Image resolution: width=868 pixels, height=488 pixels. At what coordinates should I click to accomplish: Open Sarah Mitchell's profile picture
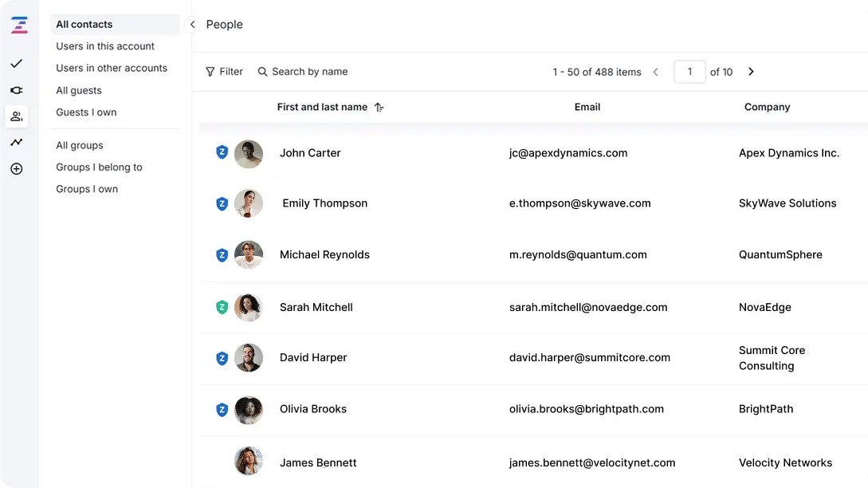[x=249, y=306]
